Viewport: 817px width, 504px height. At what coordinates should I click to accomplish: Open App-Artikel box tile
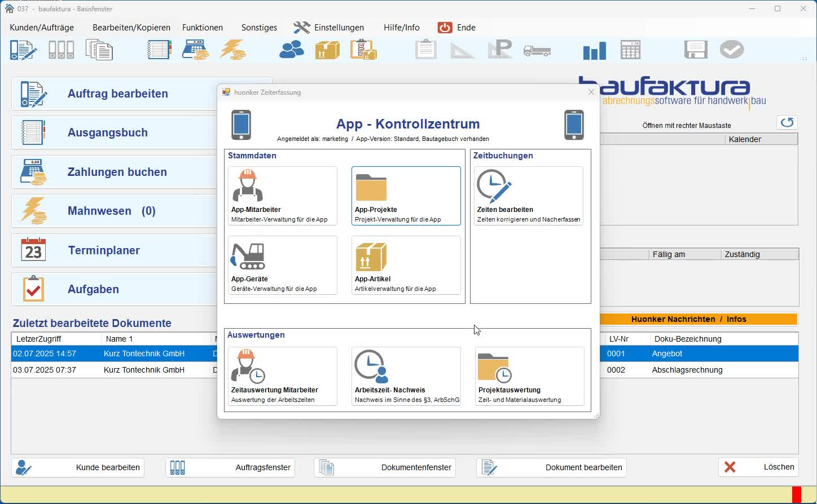pos(406,265)
